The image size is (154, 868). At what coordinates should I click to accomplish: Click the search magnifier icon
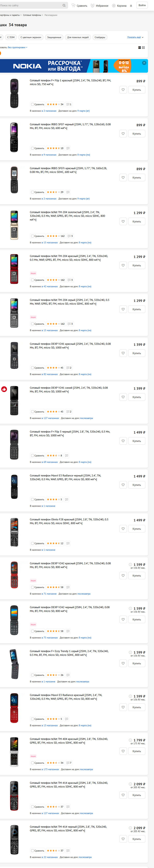pyautogui.click(x=64, y=5)
